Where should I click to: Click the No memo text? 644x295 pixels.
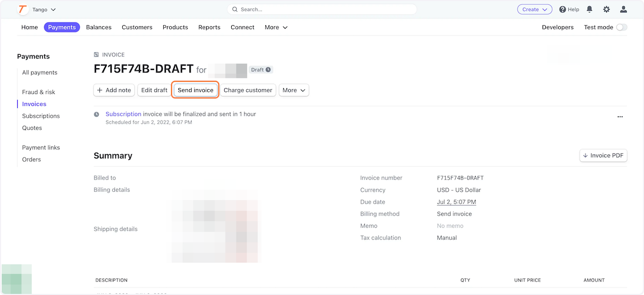point(450,226)
